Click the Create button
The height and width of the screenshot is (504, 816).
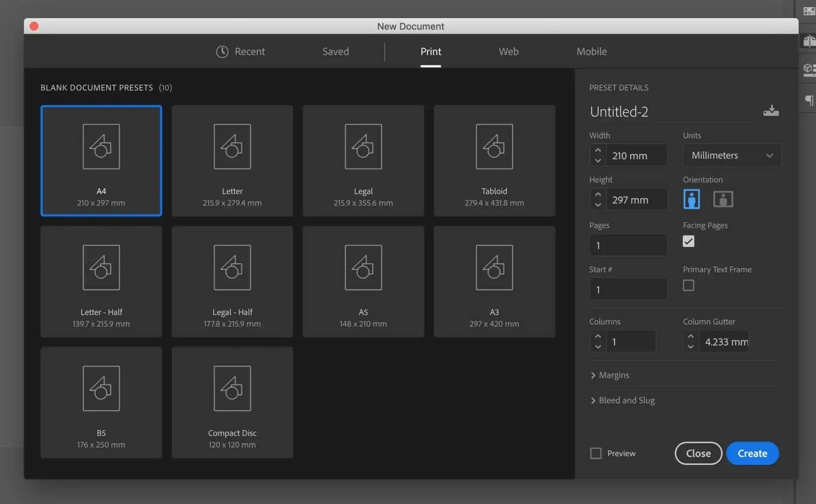pyautogui.click(x=752, y=453)
